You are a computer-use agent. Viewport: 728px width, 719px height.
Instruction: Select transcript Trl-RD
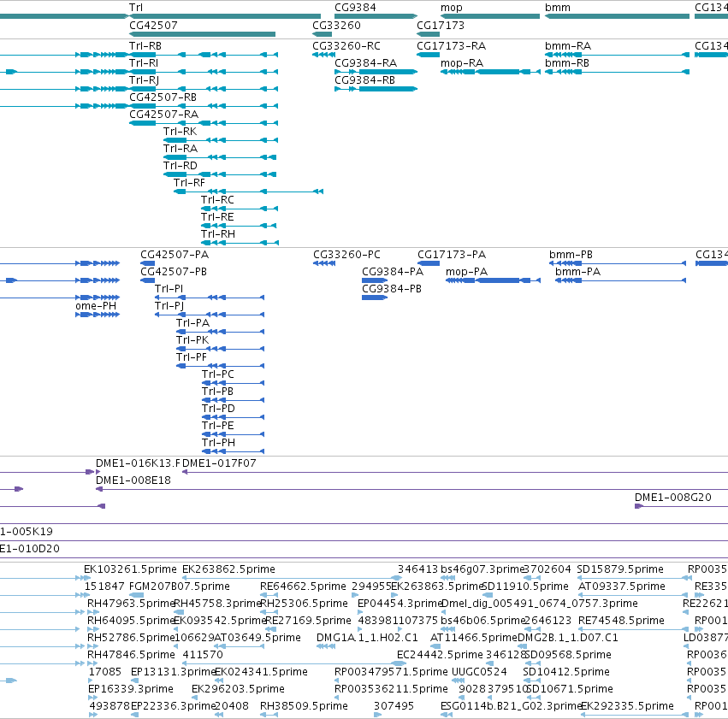181,166
